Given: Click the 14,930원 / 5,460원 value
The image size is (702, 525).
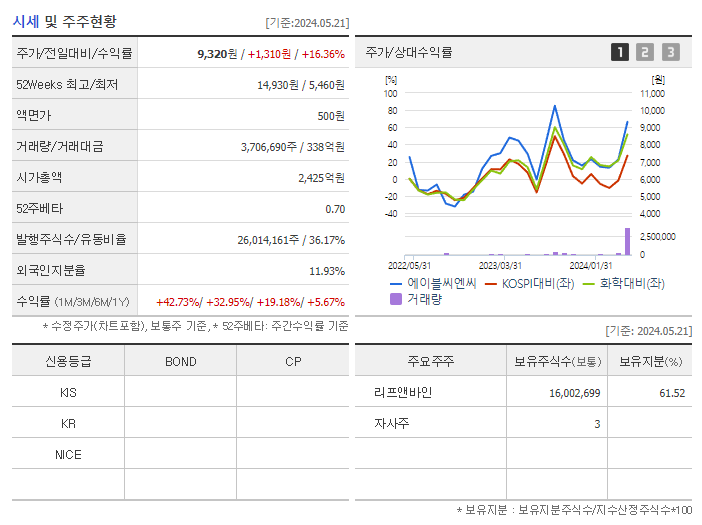Looking at the screenshot, I should [x=301, y=85].
